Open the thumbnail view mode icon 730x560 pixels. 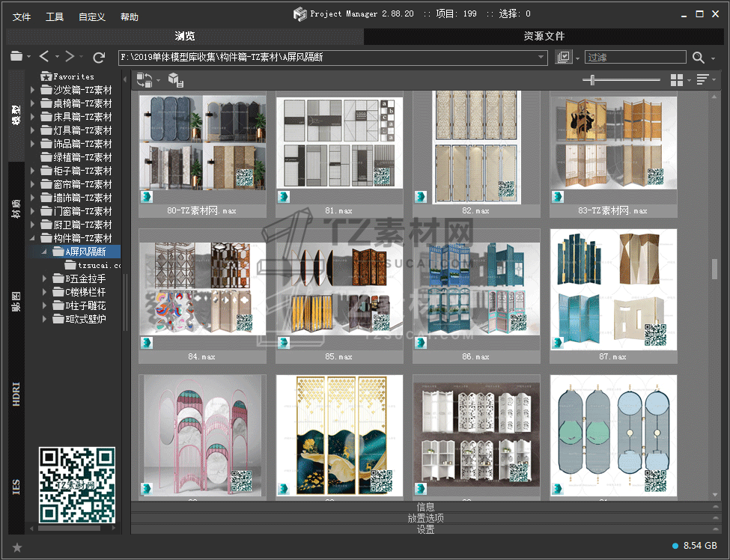click(677, 80)
